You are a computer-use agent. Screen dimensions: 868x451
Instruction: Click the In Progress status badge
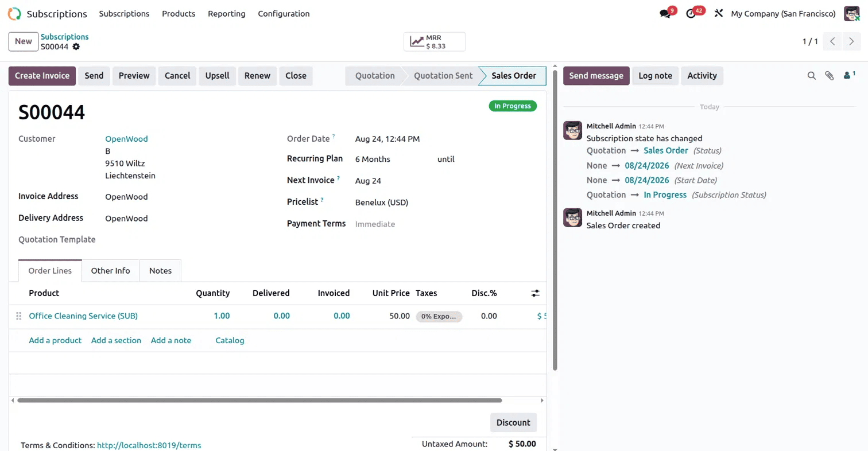coord(513,106)
